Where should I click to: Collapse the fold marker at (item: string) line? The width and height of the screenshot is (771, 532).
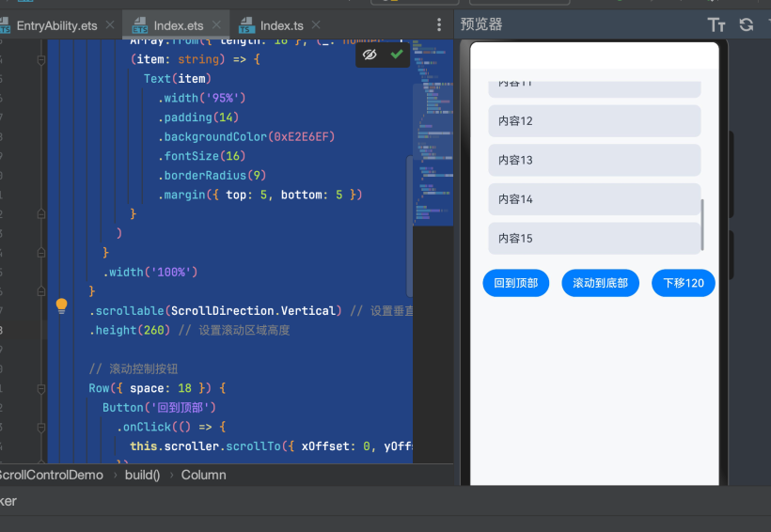(41, 60)
